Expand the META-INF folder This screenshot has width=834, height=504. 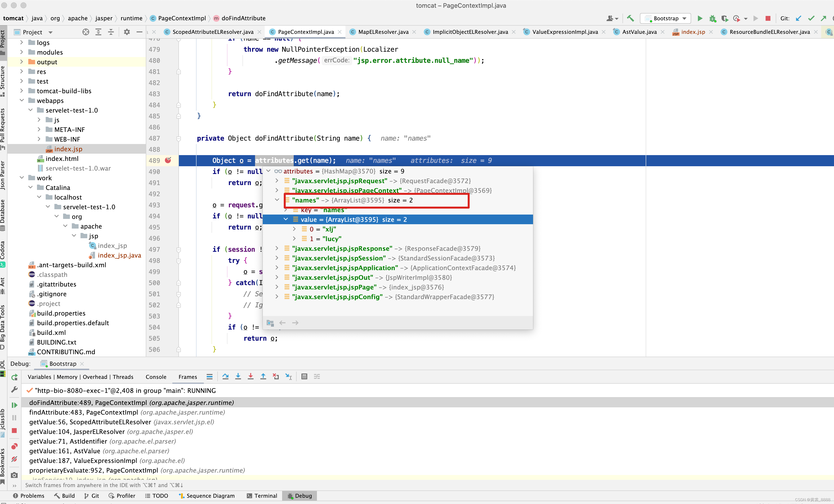pyautogui.click(x=39, y=129)
